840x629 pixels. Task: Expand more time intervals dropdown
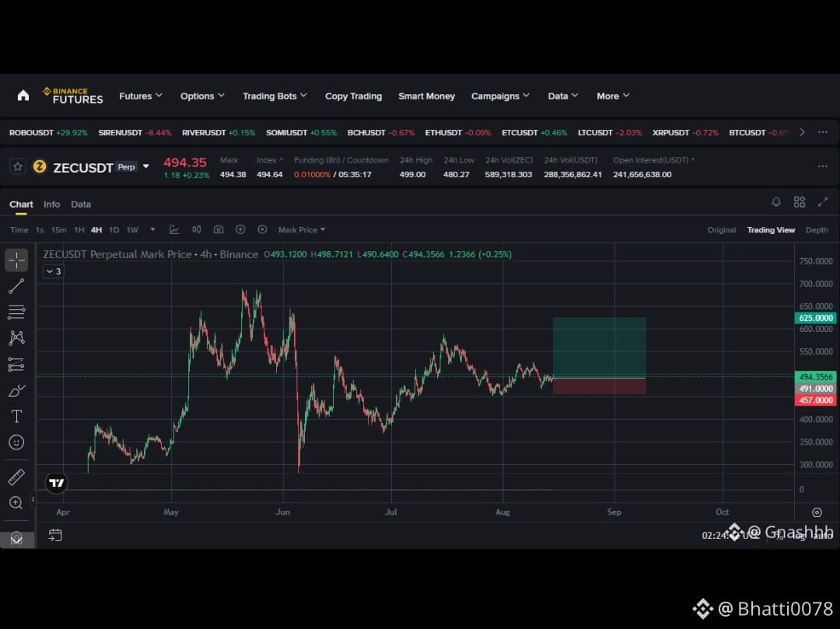pyautogui.click(x=152, y=229)
